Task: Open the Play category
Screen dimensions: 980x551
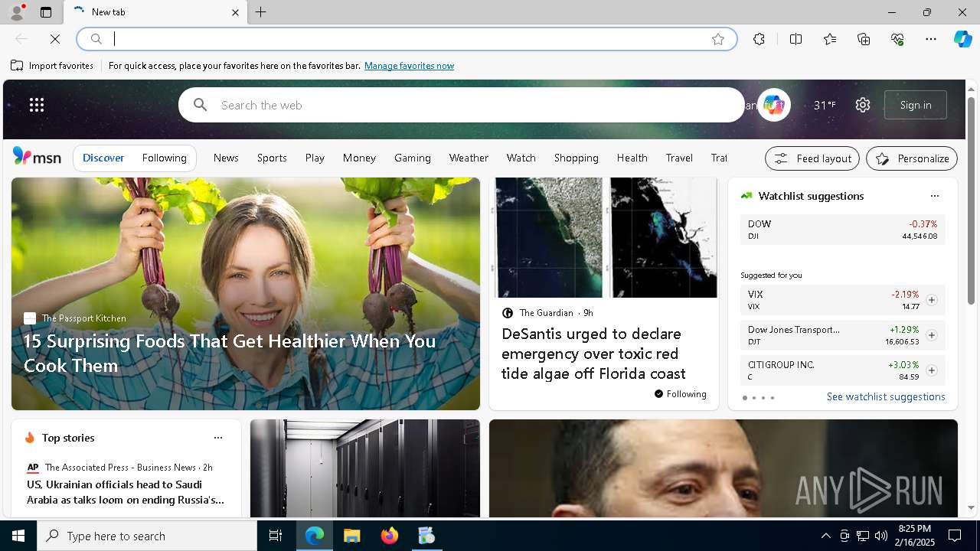Action: pyautogui.click(x=315, y=158)
